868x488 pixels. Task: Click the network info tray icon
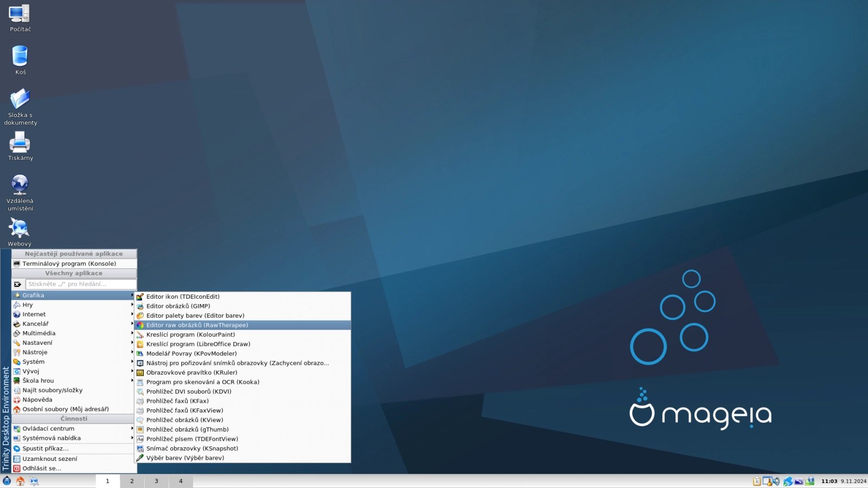810,481
